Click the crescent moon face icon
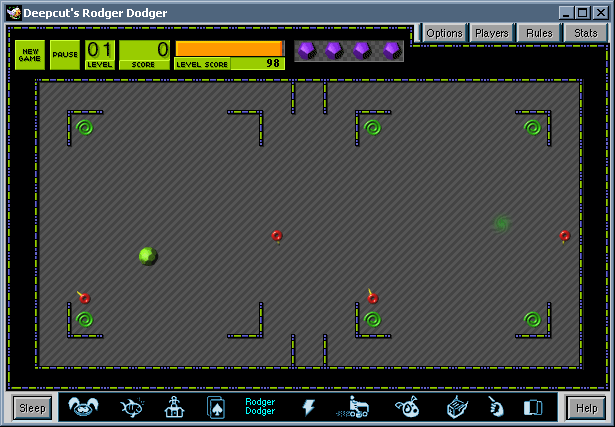The width and height of the screenshot is (615, 427). [494, 407]
